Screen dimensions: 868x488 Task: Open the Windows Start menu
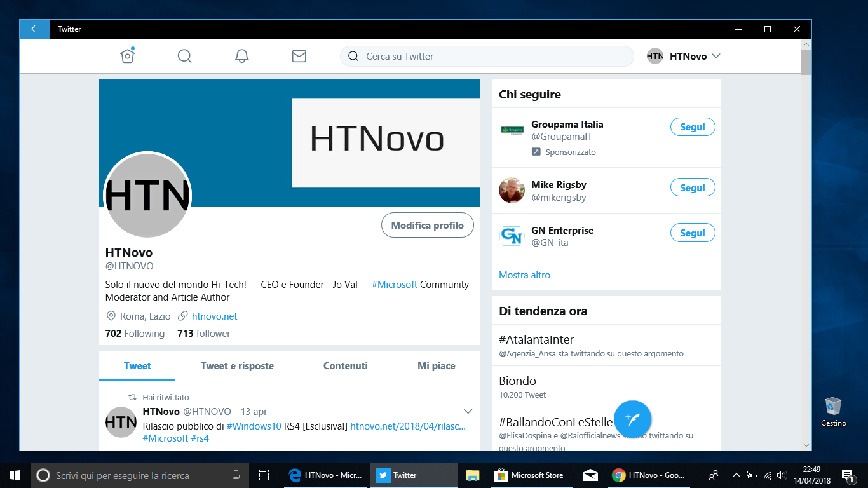click(x=15, y=475)
